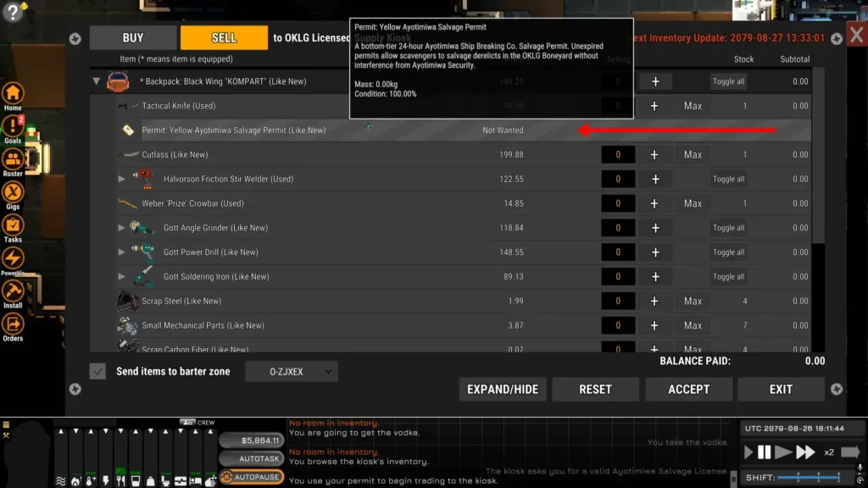Viewport: 868px width, 488px height.
Task: Click quantity field for Cutlass
Action: tap(618, 154)
